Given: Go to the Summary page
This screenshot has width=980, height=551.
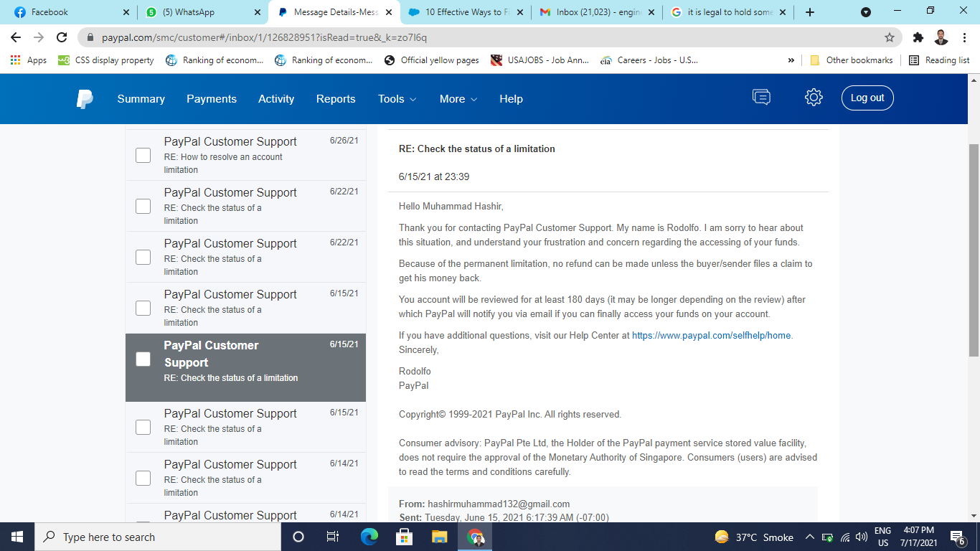Looking at the screenshot, I should point(141,99).
